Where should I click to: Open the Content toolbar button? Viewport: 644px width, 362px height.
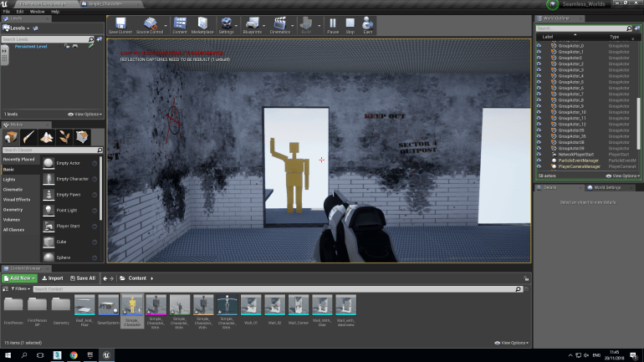coord(180,25)
